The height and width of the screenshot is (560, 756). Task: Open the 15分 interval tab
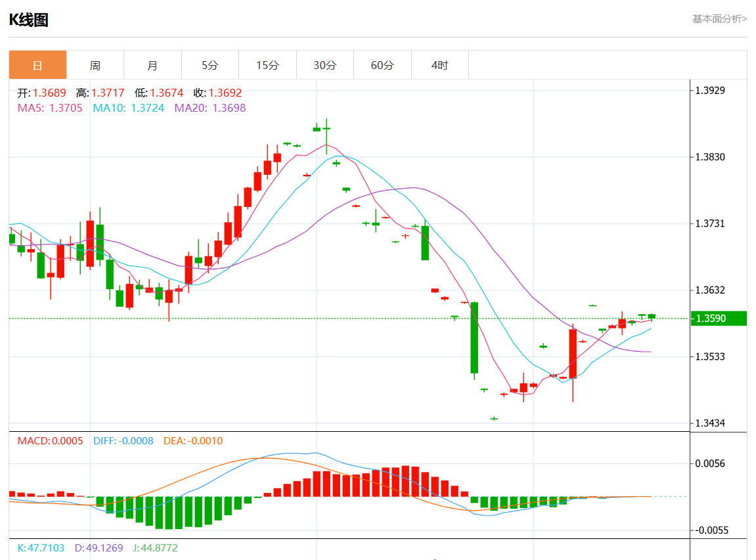click(x=267, y=65)
